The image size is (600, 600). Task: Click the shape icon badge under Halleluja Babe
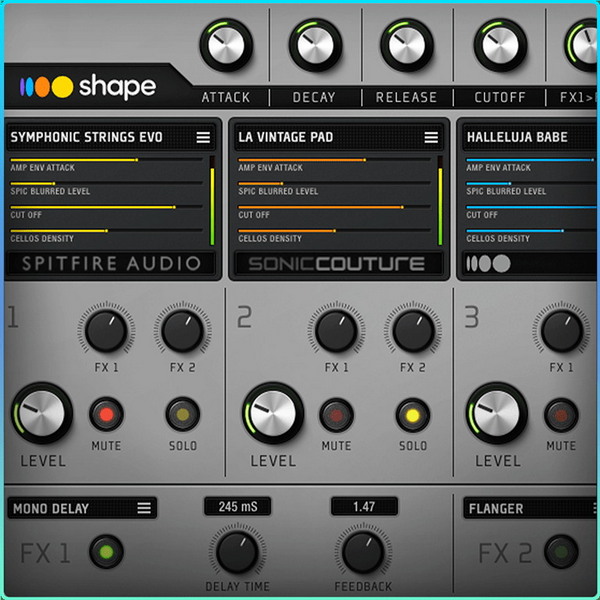488,263
